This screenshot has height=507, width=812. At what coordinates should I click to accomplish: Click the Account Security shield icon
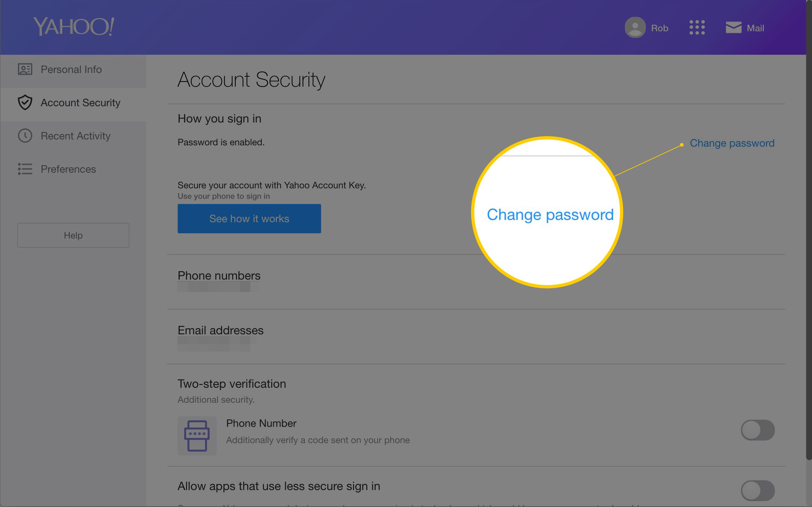(x=24, y=102)
